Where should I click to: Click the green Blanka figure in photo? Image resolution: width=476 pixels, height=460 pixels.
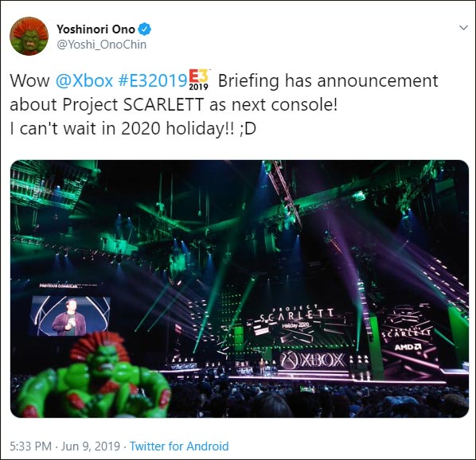[92, 376]
